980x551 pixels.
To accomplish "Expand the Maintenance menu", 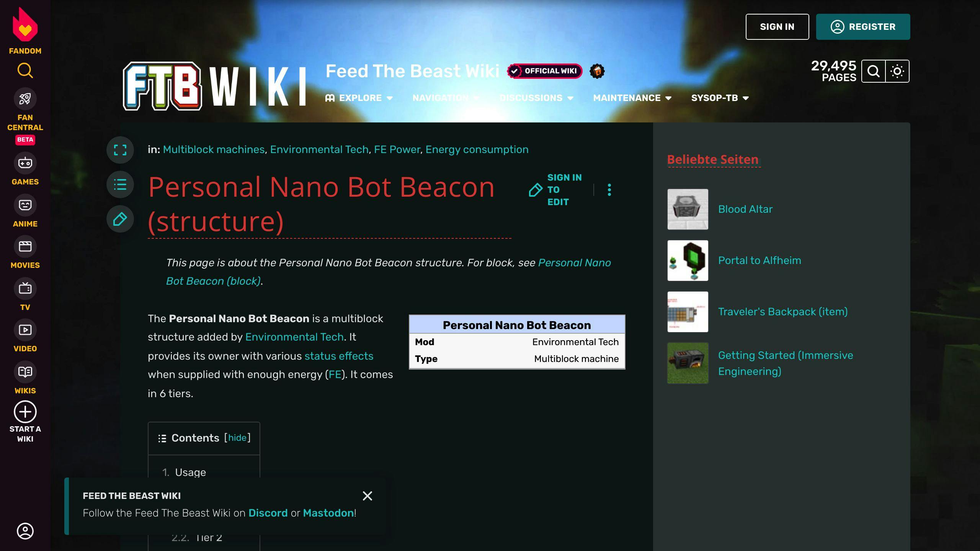I will pos(632,98).
